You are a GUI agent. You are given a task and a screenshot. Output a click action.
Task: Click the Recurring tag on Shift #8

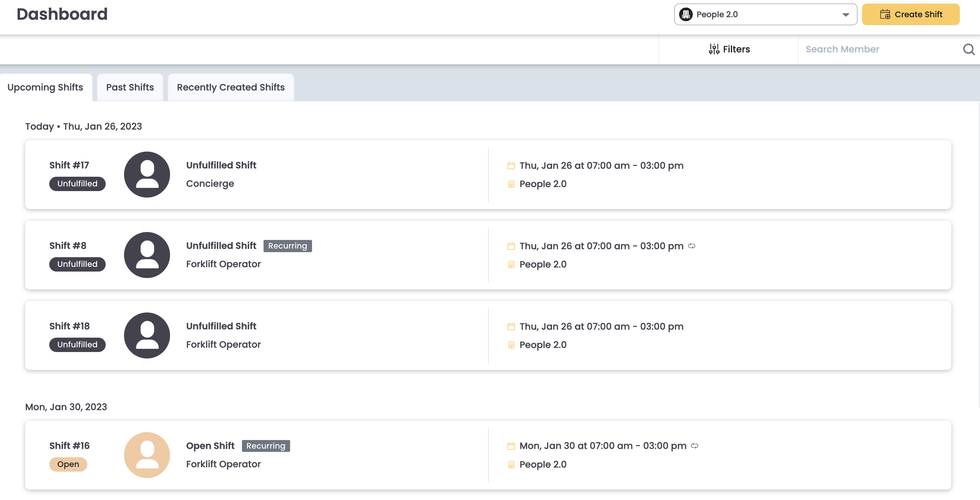(288, 246)
